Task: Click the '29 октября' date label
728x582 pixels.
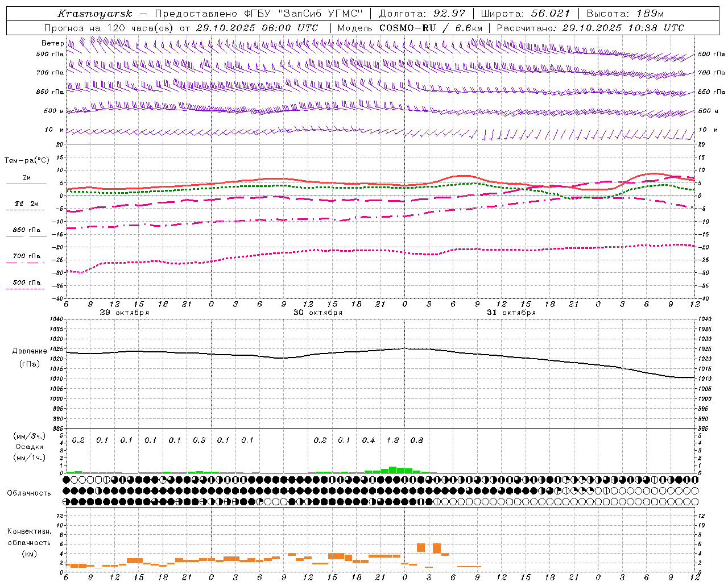Action: tap(124, 313)
